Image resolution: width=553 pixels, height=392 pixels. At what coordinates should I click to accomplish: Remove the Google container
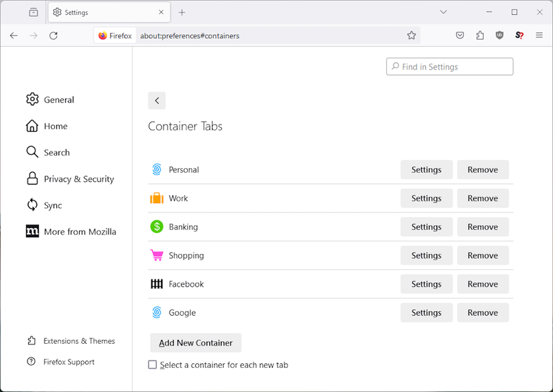(x=483, y=312)
